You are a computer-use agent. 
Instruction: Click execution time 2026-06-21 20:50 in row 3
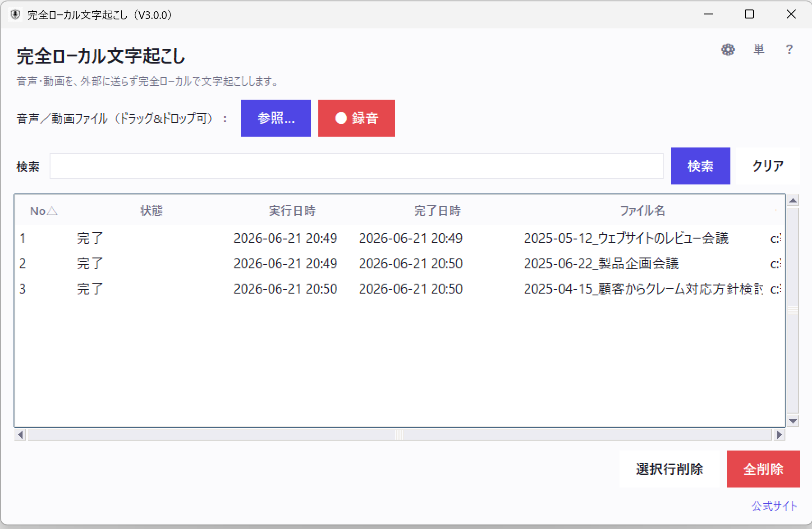[x=285, y=289]
